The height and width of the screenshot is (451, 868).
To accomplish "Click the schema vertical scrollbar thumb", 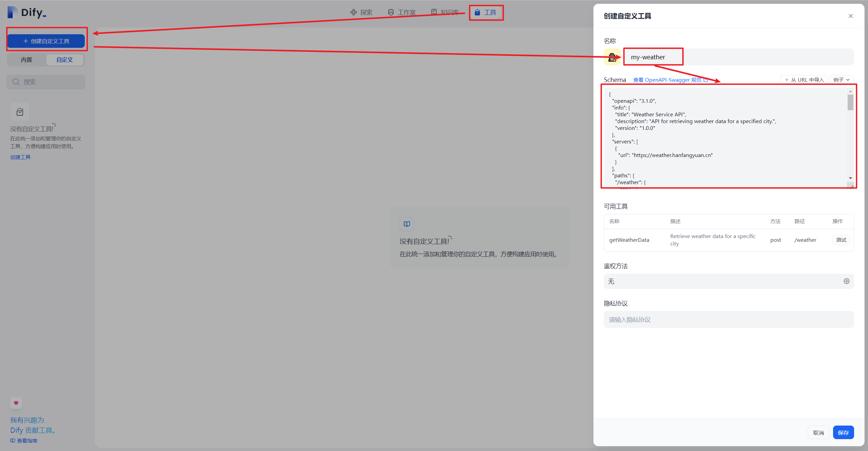I will click(x=850, y=102).
